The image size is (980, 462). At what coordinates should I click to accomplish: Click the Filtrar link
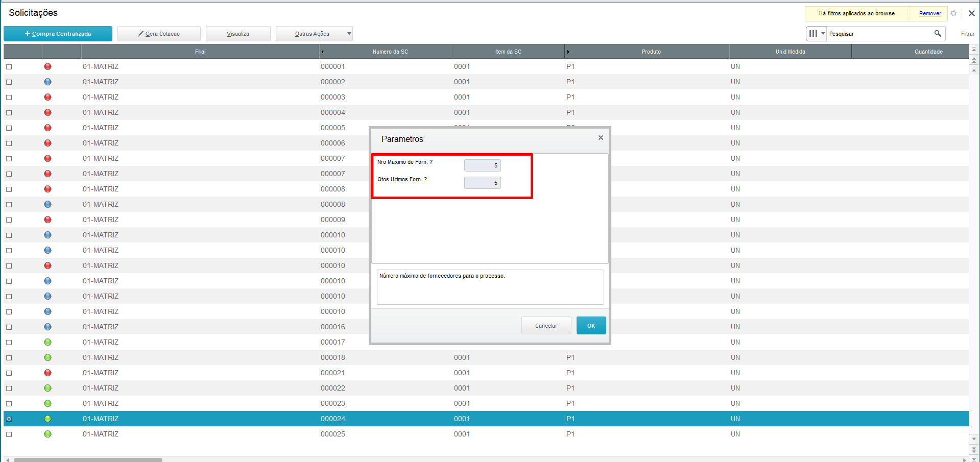click(968, 34)
